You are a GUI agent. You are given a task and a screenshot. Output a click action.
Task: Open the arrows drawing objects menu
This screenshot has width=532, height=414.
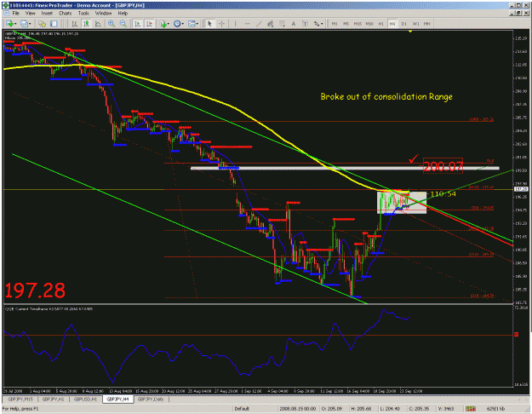pyautogui.click(x=317, y=24)
